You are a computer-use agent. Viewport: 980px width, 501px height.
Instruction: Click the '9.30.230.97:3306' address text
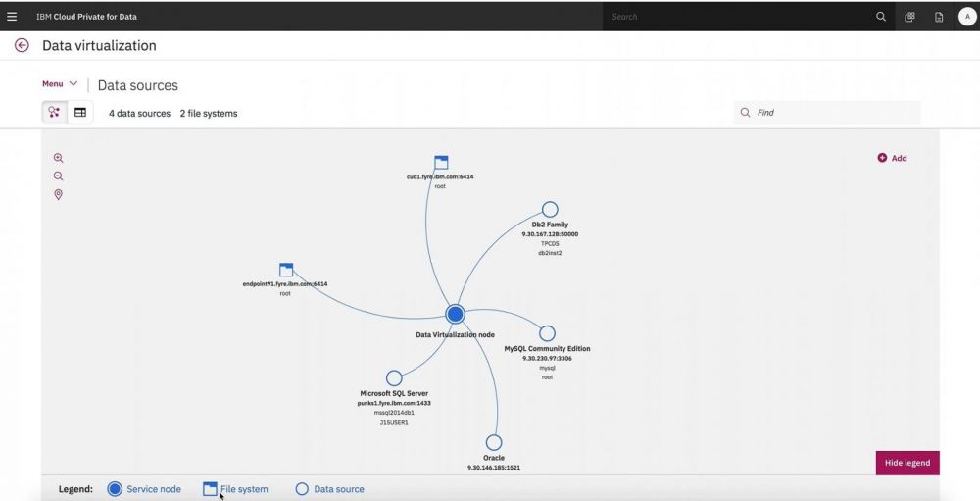(x=547, y=359)
